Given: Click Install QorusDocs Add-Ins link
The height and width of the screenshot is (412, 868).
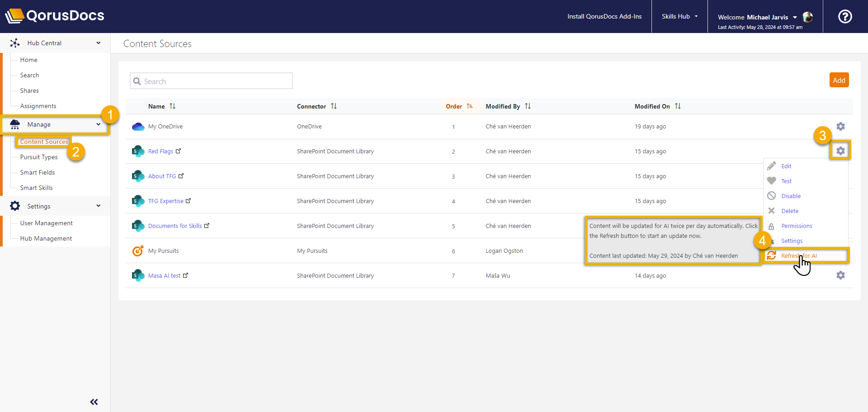Looking at the screenshot, I should [x=604, y=16].
